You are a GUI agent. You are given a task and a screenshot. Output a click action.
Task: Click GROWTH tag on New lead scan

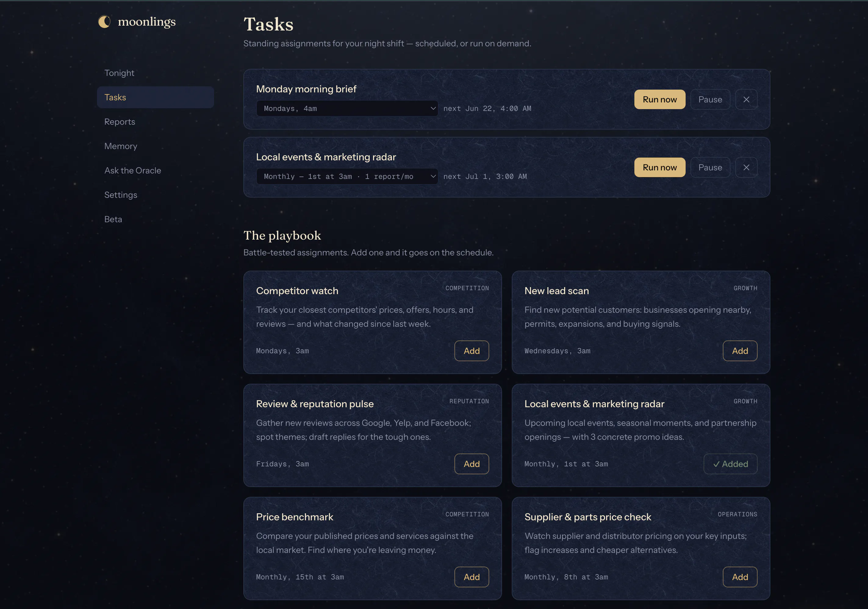pyautogui.click(x=745, y=288)
